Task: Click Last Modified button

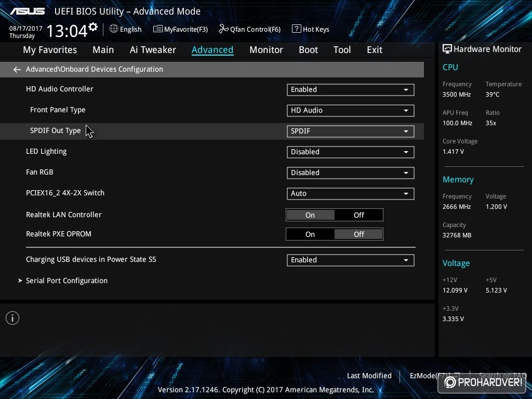Action: tap(369, 376)
